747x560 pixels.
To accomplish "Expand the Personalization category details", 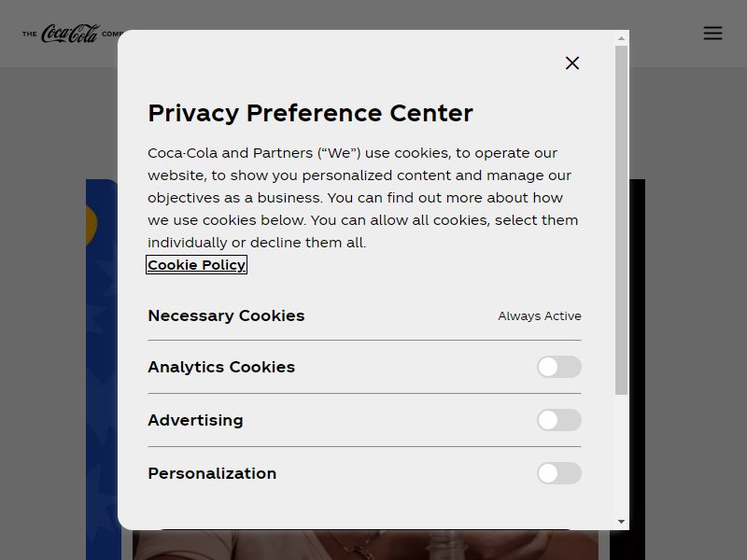I will (212, 473).
